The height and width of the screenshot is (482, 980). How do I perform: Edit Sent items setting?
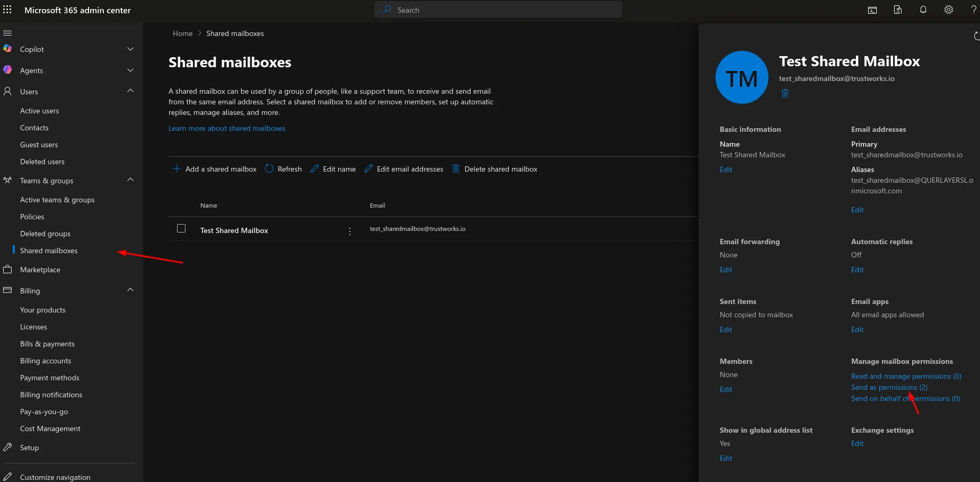(726, 329)
